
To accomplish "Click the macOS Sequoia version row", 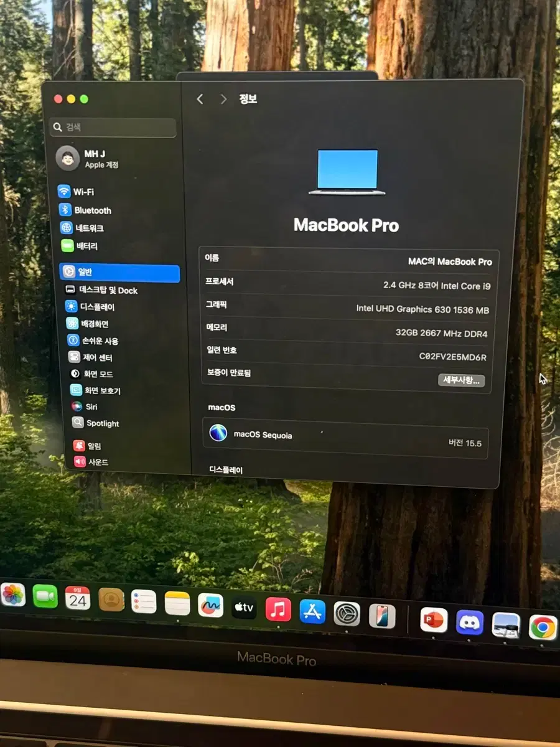I will [345, 438].
